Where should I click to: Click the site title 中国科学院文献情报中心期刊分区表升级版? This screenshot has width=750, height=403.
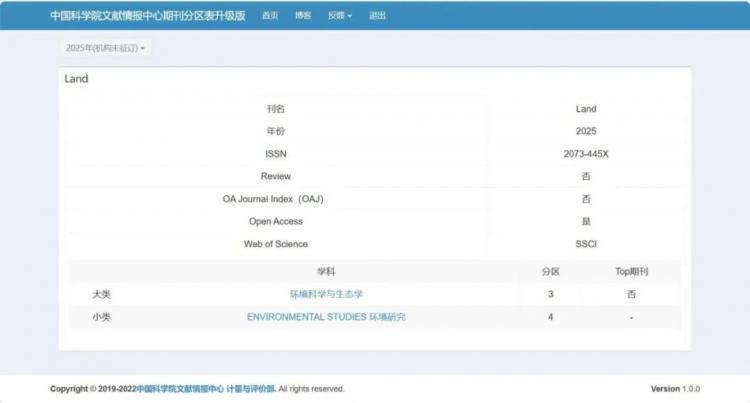pos(148,16)
